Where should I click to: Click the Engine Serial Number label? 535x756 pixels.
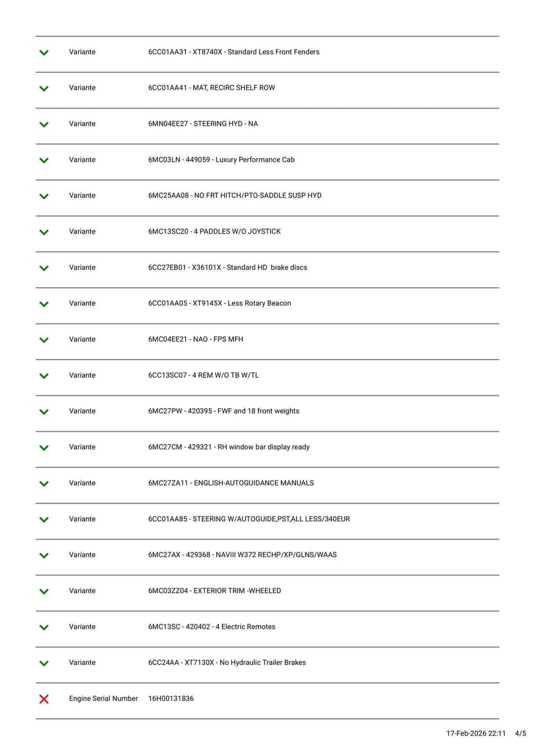tap(103, 699)
